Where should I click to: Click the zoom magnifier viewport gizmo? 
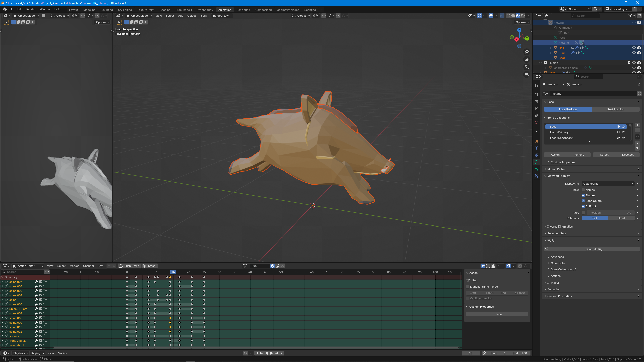pos(527,52)
